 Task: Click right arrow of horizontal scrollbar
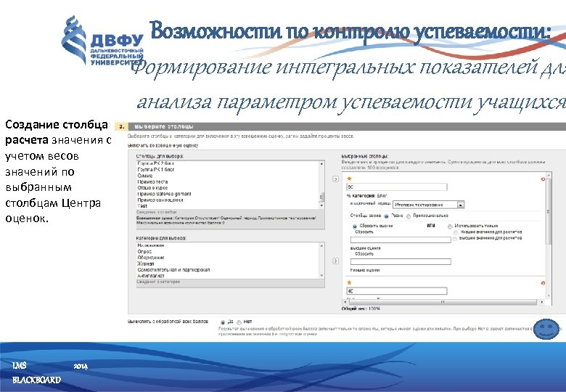[542, 302]
